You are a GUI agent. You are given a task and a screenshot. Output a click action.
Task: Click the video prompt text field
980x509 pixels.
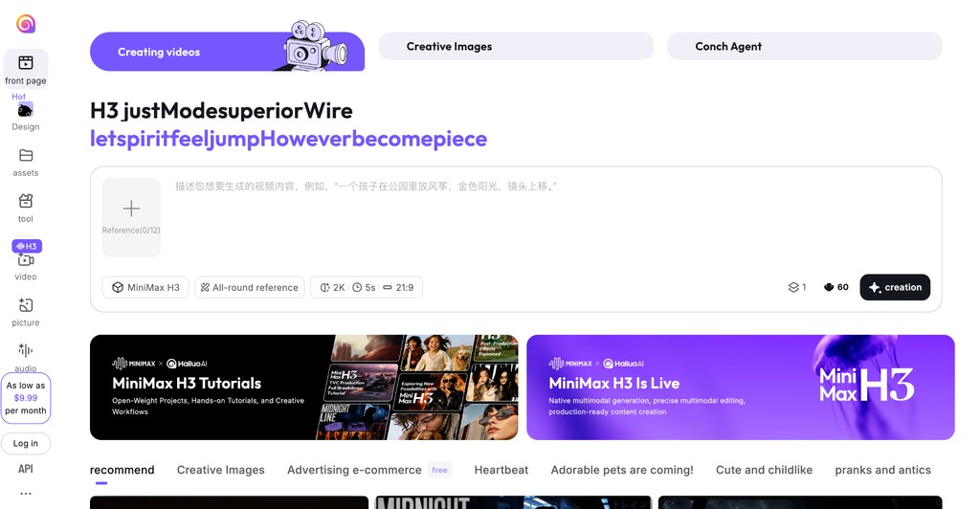click(550, 215)
